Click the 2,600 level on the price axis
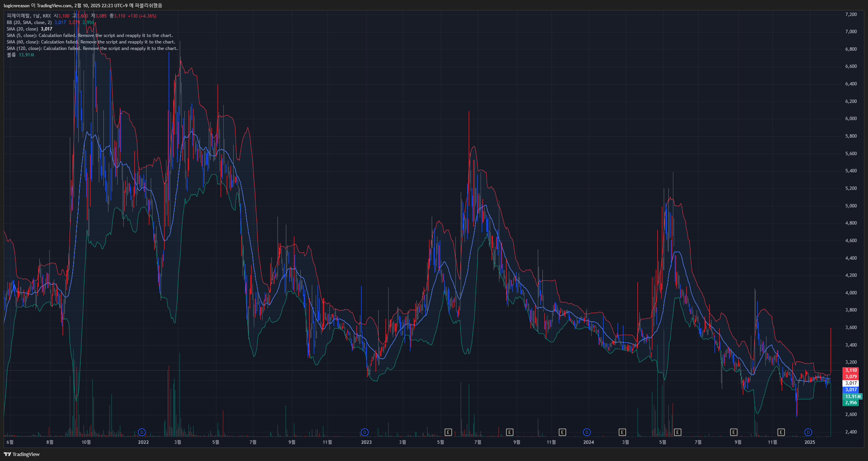Screen dimensions: 868x461 point(851,414)
